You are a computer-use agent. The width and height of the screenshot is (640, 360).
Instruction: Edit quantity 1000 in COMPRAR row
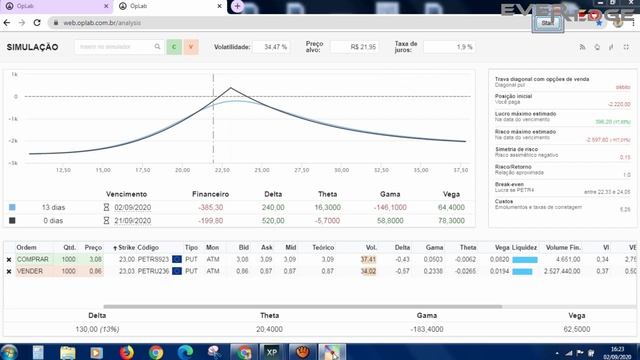pos(68,260)
